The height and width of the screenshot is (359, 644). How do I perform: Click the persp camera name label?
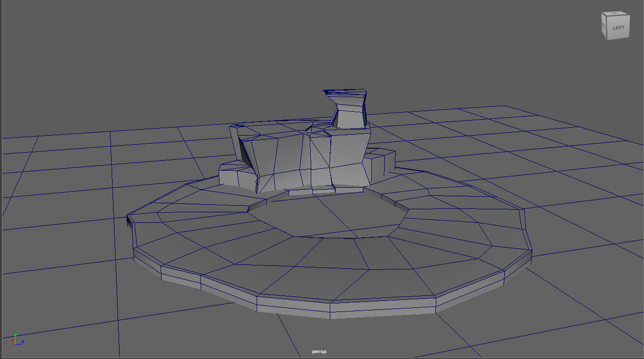[319, 352]
